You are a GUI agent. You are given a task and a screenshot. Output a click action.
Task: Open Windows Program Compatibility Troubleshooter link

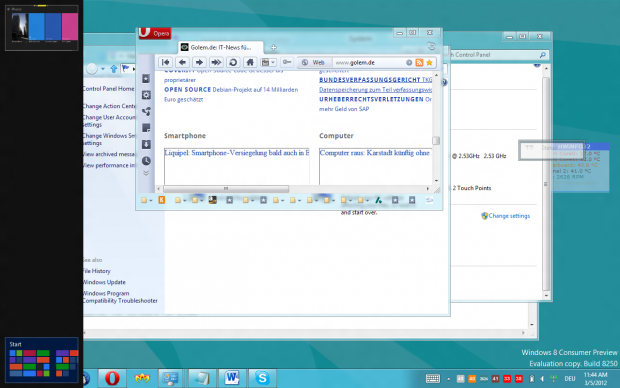(x=120, y=297)
